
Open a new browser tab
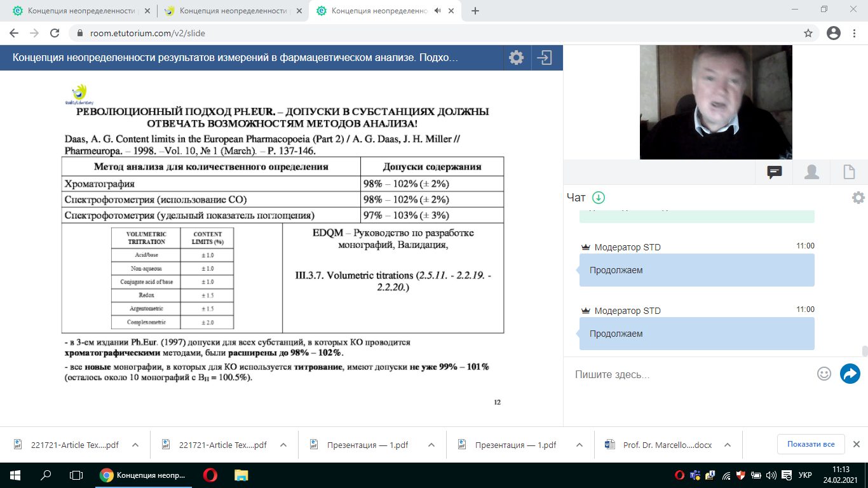pyautogui.click(x=475, y=11)
